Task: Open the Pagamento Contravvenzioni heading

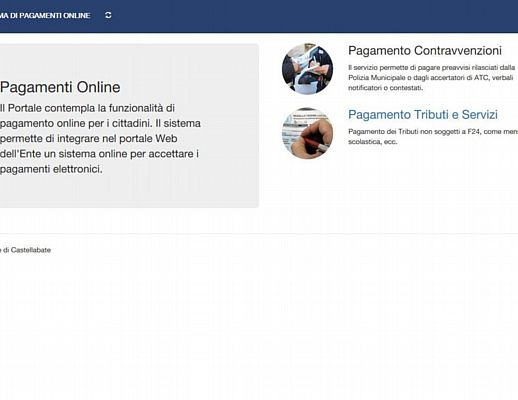Action: coord(425,51)
